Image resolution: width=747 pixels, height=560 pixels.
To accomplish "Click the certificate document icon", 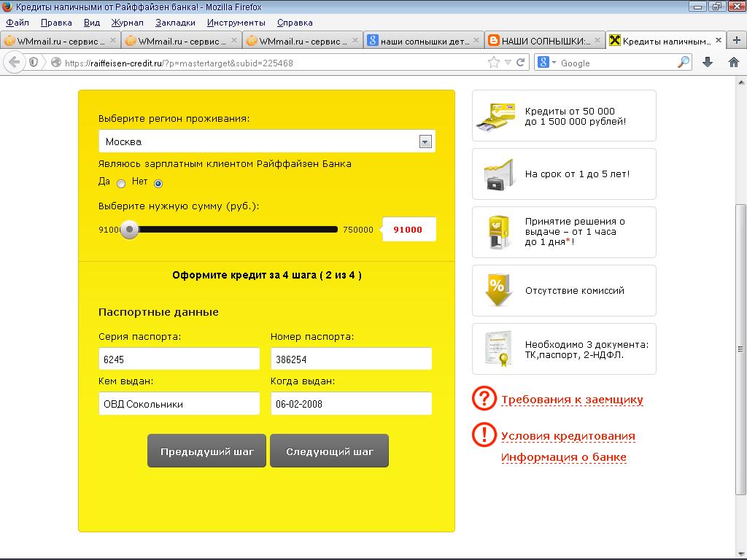I will (x=498, y=349).
